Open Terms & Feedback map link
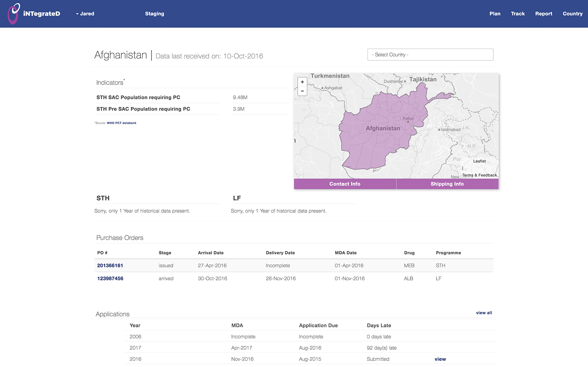This screenshot has height=367, width=588. pyautogui.click(x=479, y=175)
